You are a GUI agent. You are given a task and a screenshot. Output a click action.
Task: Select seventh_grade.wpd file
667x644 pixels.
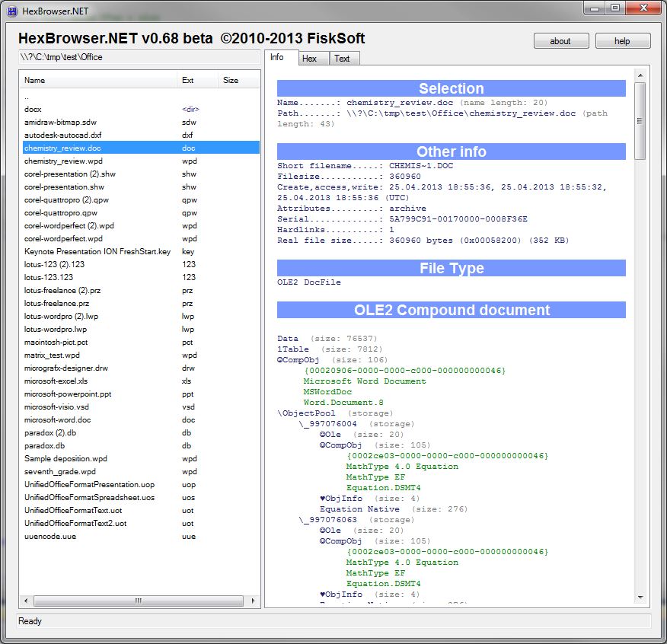click(141, 471)
